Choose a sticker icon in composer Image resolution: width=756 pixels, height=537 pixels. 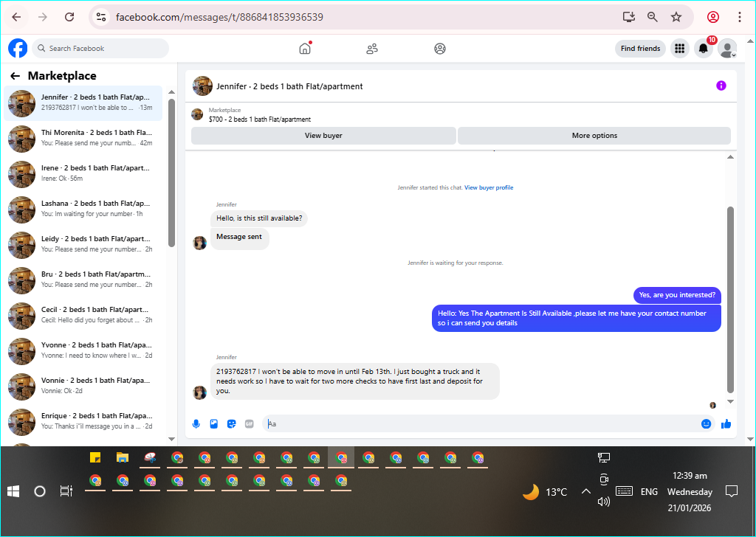[x=231, y=424]
